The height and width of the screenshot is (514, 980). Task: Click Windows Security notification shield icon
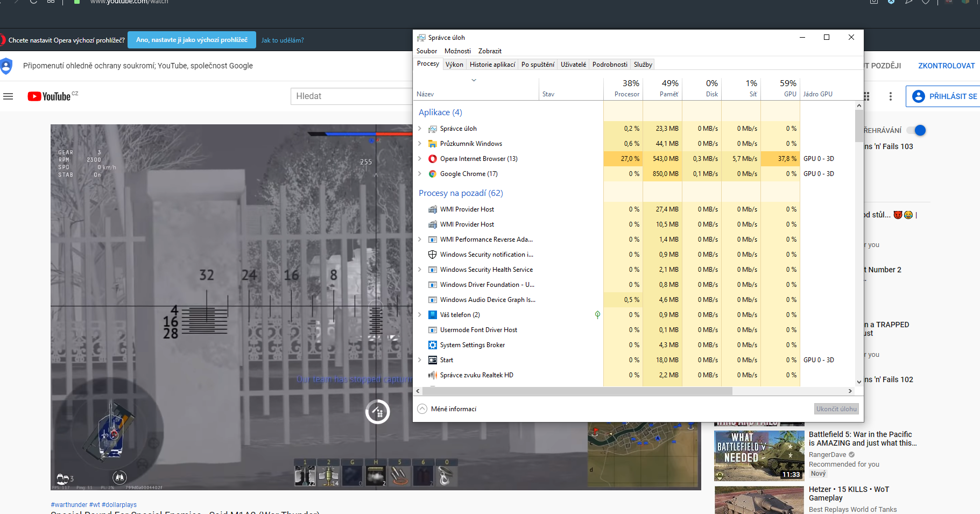point(433,255)
